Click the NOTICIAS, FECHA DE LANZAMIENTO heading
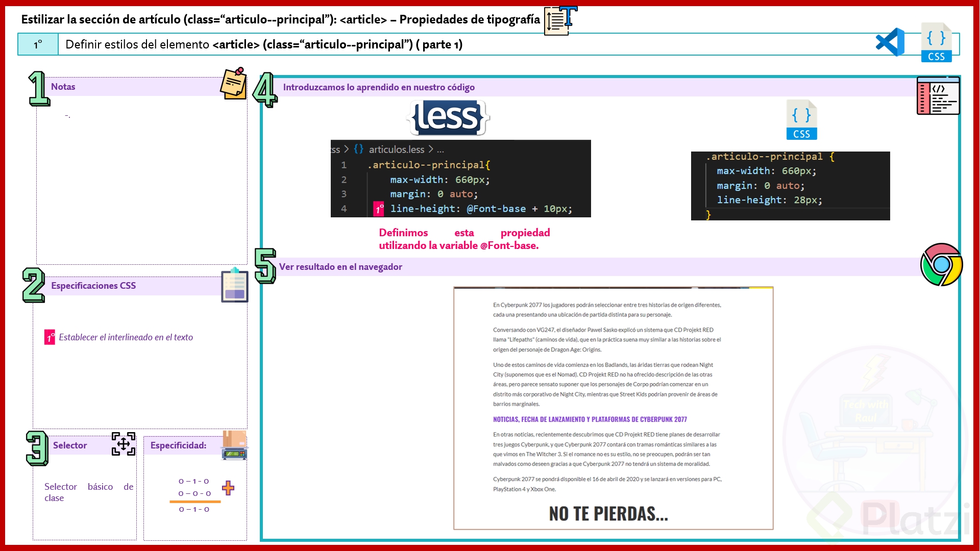The width and height of the screenshot is (980, 551). [x=590, y=419]
